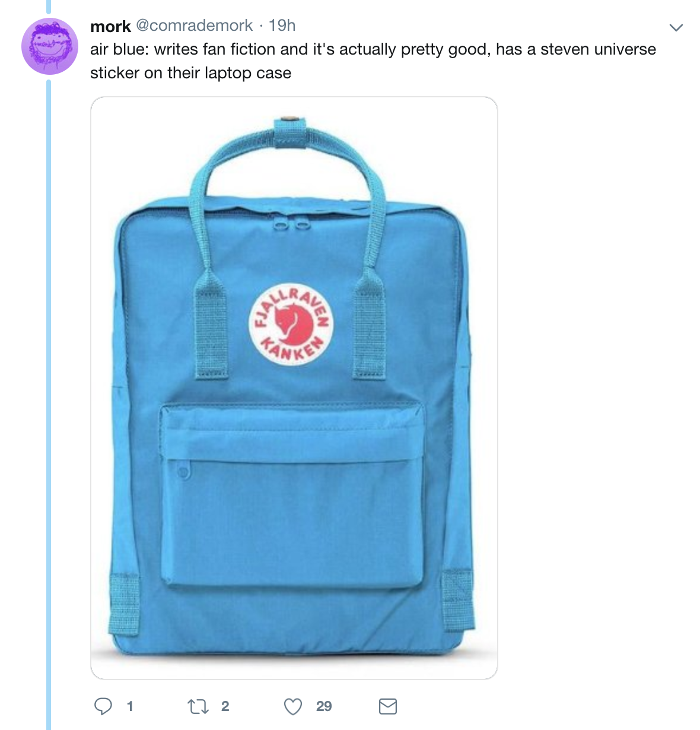This screenshot has height=730, width=700.
Task: Visit the @comrademork handle link
Action: (195, 26)
